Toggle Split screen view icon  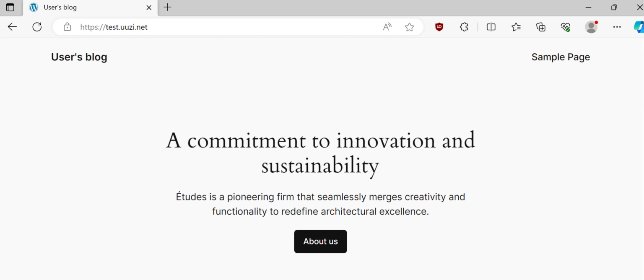(x=491, y=27)
